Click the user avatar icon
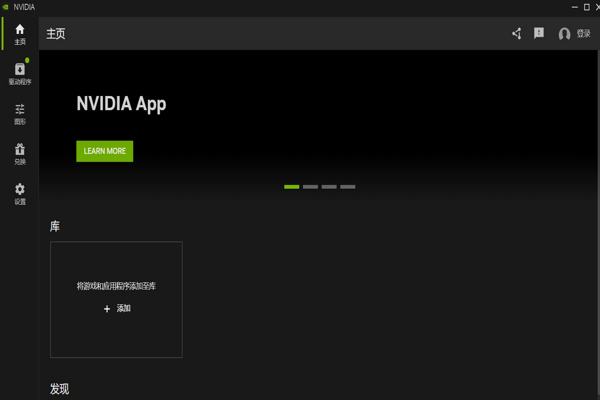Image resolution: width=600 pixels, height=400 pixels. click(x=564, y=34)
